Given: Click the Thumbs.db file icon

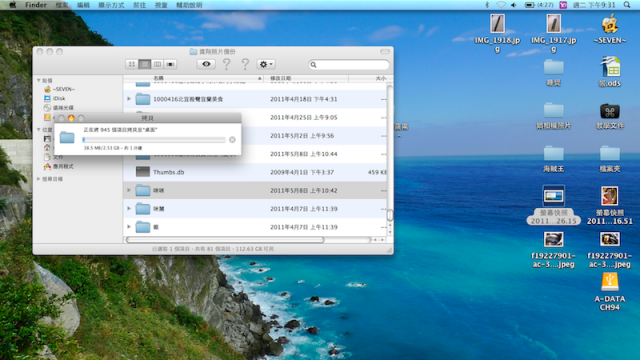Looking at the screenshot, I should pyautogui.click(x=142, y=172).
